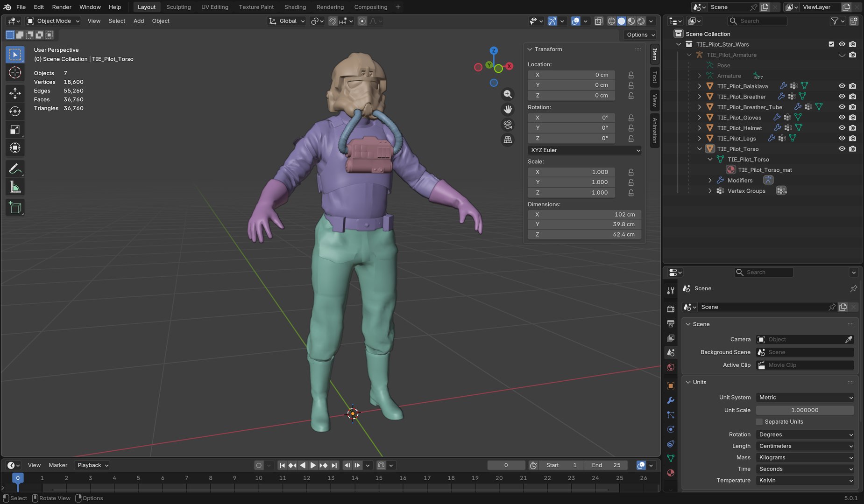Open the Material properties tab icon

[671, 473]
